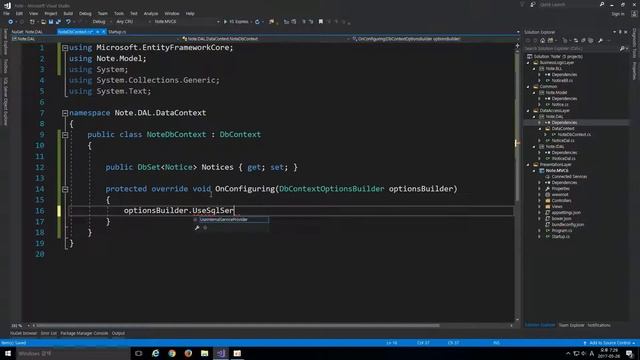This screenshot has width=640, height=360.
Task: Select Startup.cs in Solution Explorer tree
Action: point(561,237)
